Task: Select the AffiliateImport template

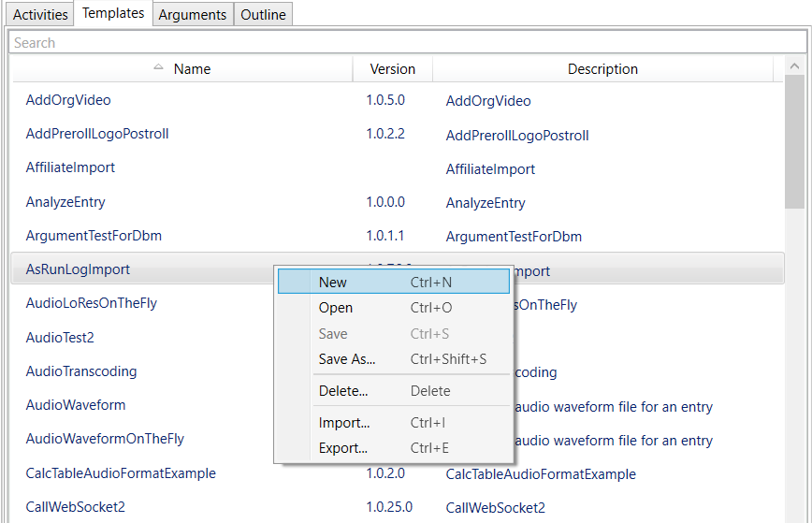Action: pos(70,167)
